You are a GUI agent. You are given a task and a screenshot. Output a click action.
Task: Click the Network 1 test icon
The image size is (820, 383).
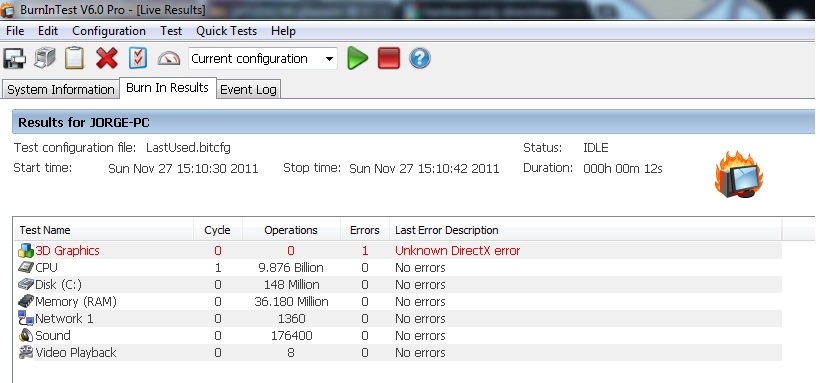(26, 318)
